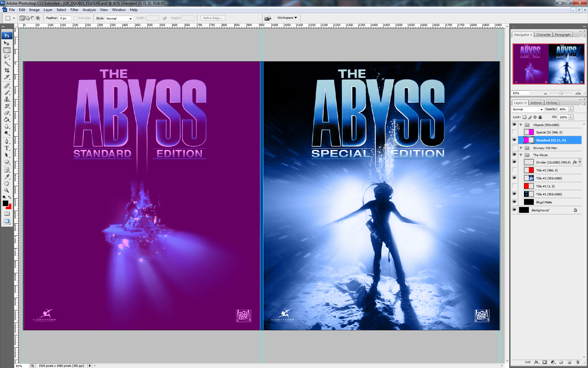The width and height of the screenshot is (588, 368).
Task: Open the Fill slider popup arrow
Action: click(x=571, y=117)
